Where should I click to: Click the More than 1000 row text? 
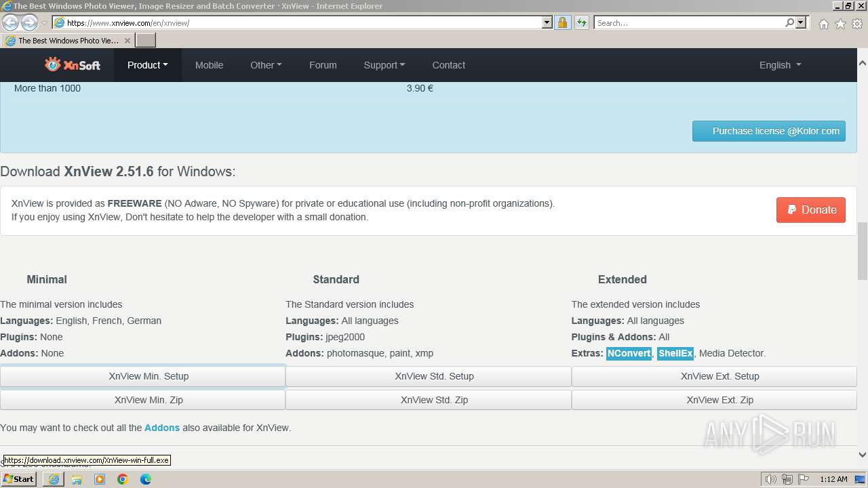tap(47, 88)
